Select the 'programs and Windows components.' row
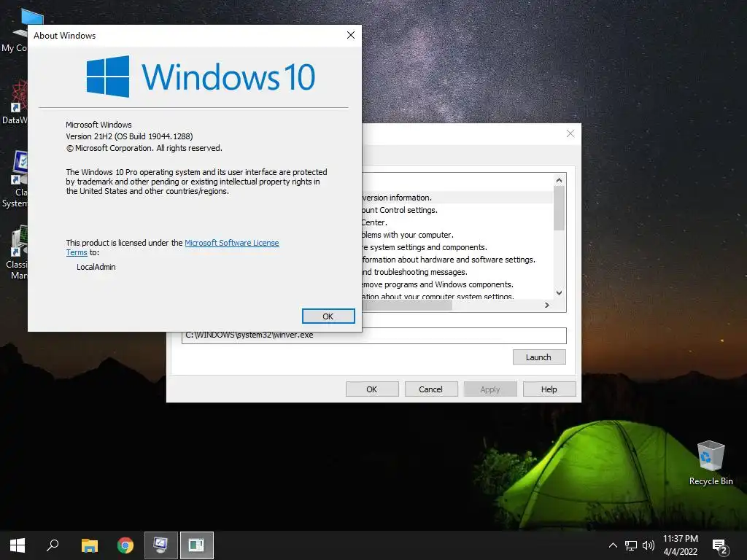The width and height of the screenshot is (747, 560). 457,284
